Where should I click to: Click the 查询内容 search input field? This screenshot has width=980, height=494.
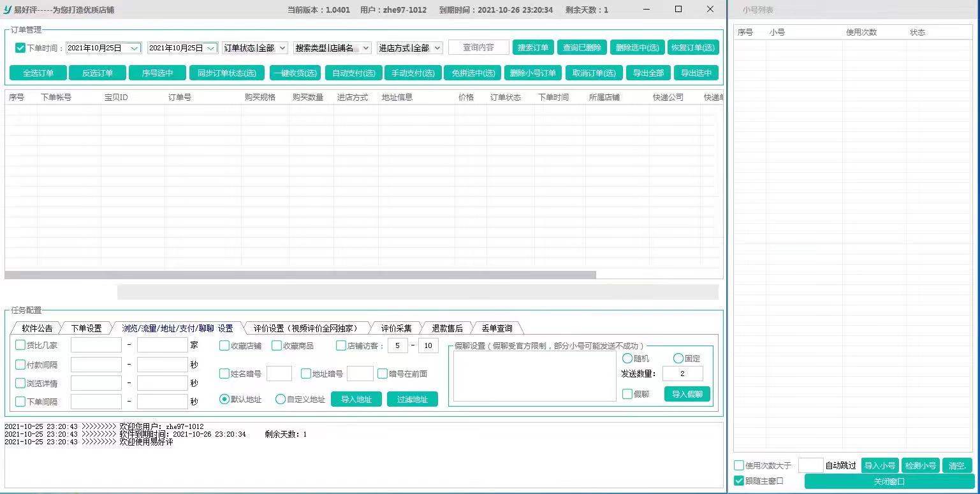[x=478, y=48]
